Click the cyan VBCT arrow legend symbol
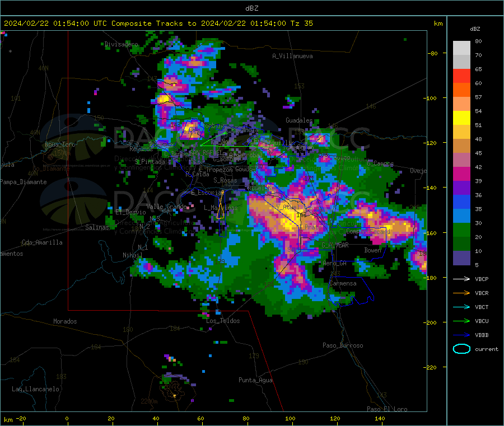The image size is (504, 426). 461,307
